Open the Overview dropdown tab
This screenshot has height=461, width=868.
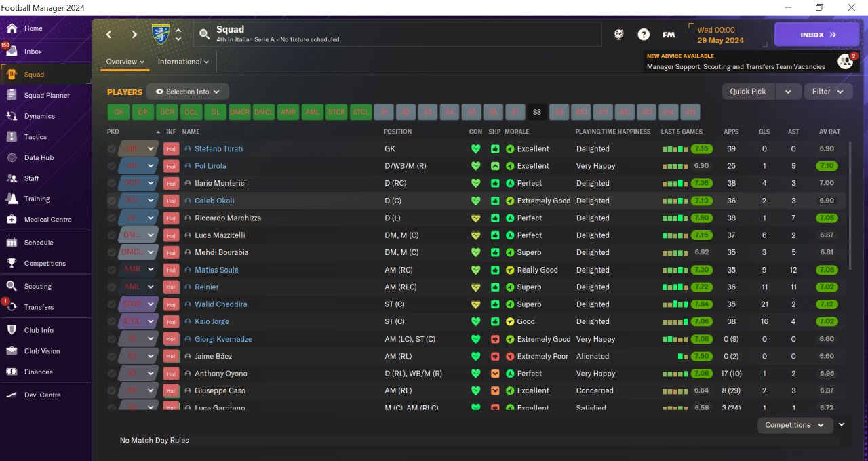[x=125, y=62]
